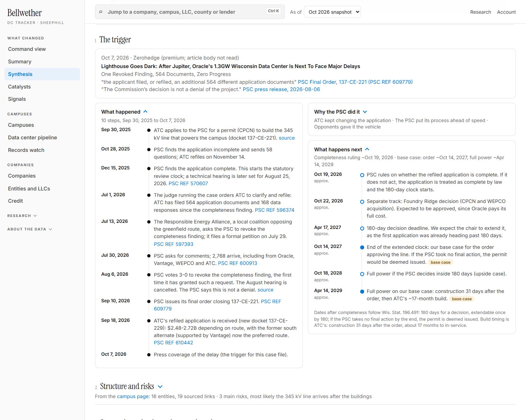Collapse the What happened panel chevron
526x420 pixels.
click(x=146, y=112)
